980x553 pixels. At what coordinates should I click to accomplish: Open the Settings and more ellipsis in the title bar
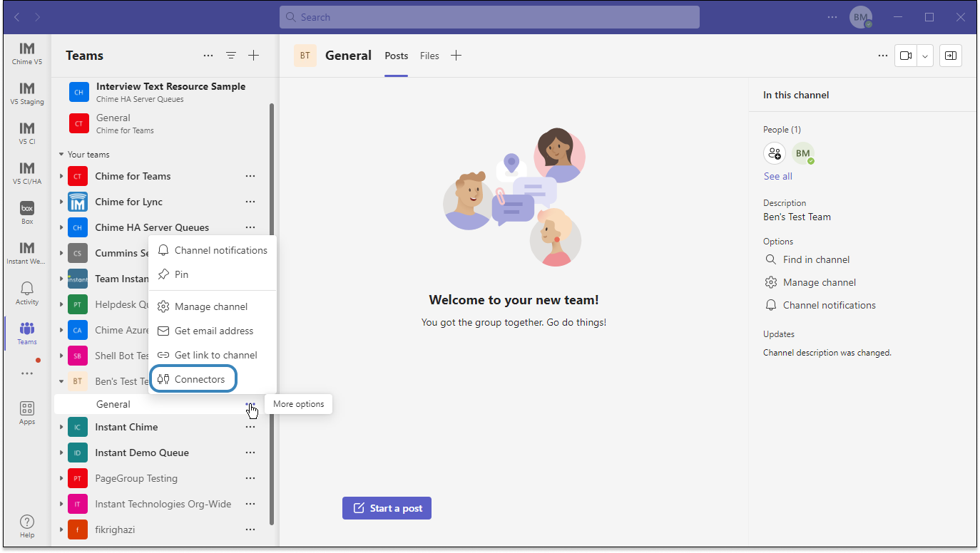(x=833, y=17)
